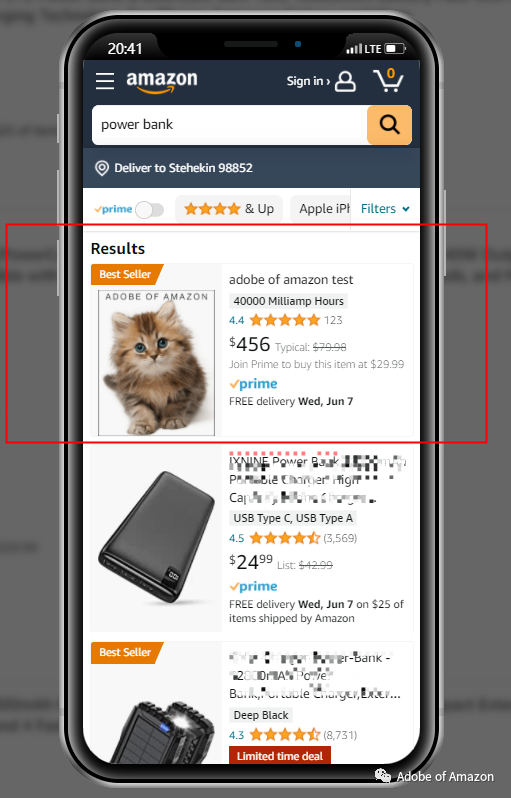
Task: Open the hamburger menu icon
Action: pos(105,81)
